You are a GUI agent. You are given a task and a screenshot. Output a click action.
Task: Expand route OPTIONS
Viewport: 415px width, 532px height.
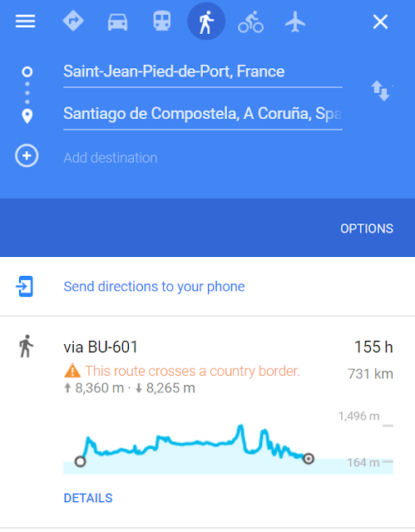click(367, 229)
